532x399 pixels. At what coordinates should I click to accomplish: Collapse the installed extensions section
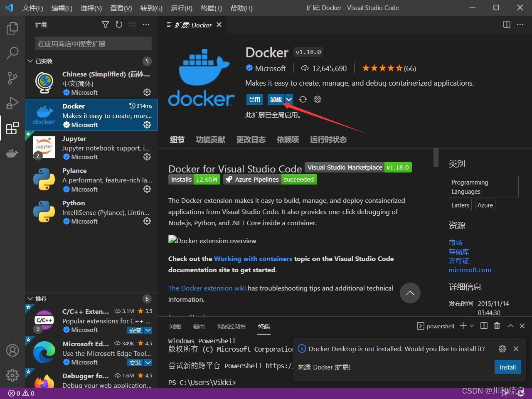30,61
